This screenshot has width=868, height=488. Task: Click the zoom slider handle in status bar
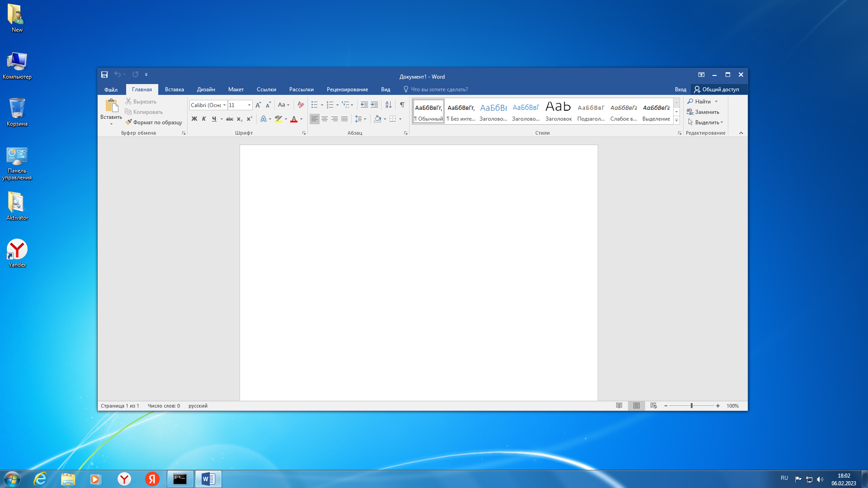pos(692,406)
